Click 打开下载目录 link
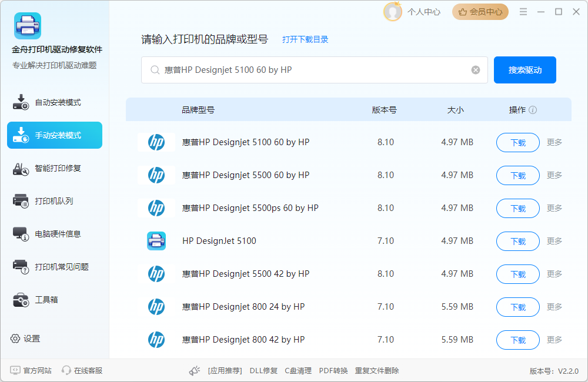Viewport: 588px width, 382px height. [305, 39]
